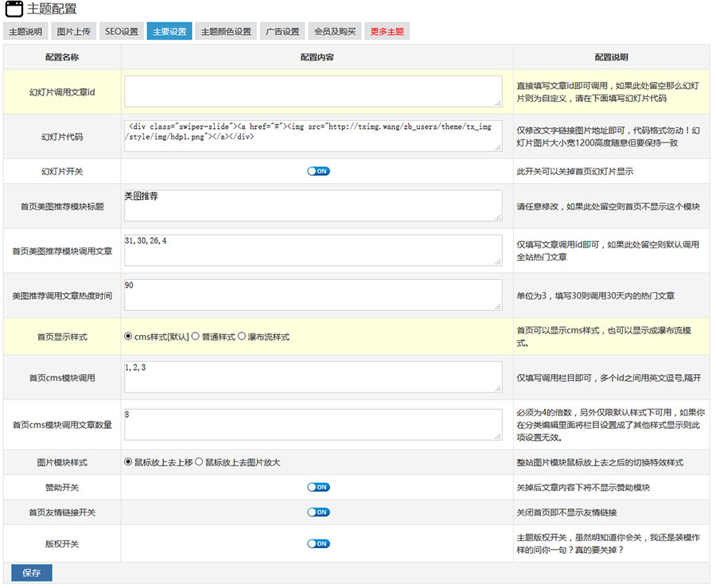Click the 首页显示样式 row label

point(62,337)
